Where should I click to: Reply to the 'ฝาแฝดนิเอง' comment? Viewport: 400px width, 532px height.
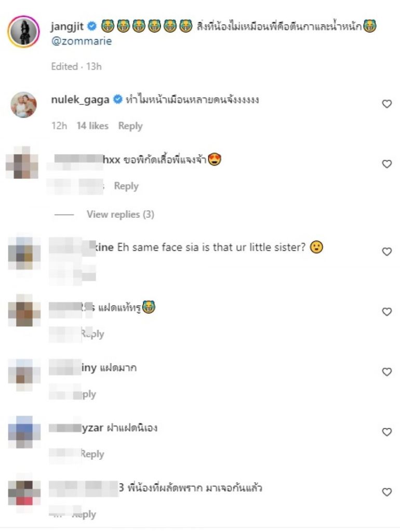point(92,454)
